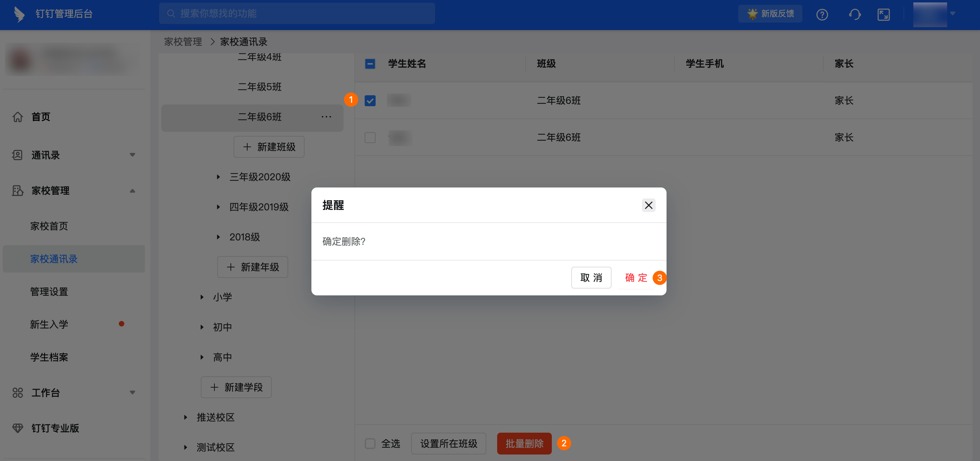Click the three-dot menu for 二年级6班
Viewport: 980px width, 461px height.
[326, 117]
